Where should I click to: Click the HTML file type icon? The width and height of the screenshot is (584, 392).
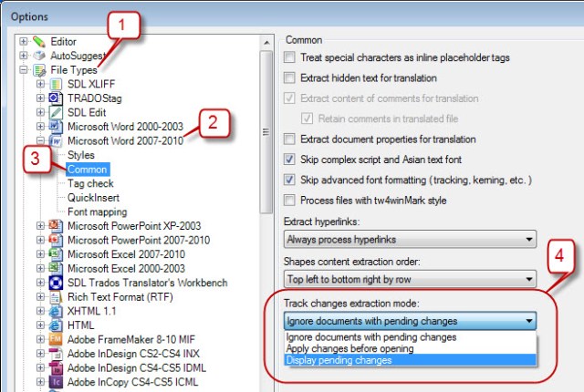54,325
